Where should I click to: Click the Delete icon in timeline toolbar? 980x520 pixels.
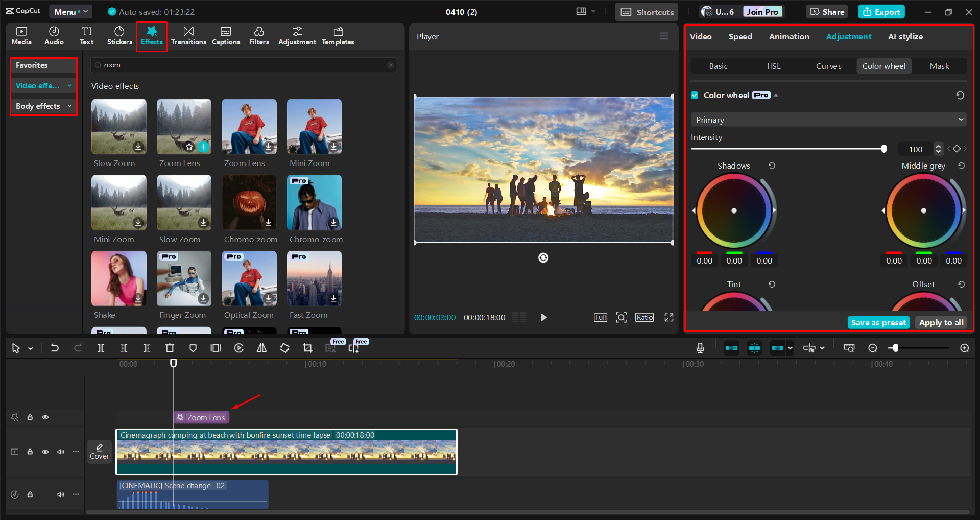coord(170,348)
